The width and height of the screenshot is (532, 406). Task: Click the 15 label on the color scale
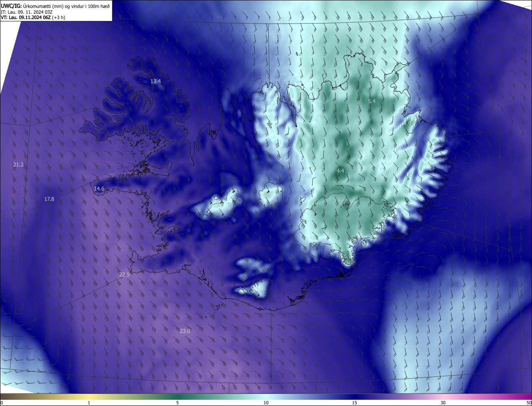pyautogui.click(x=355, y=403)
